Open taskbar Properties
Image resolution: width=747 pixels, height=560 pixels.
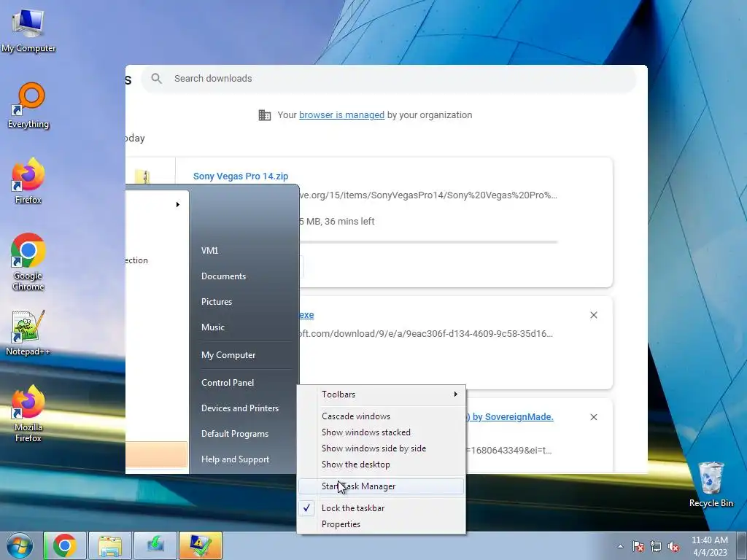381,524
